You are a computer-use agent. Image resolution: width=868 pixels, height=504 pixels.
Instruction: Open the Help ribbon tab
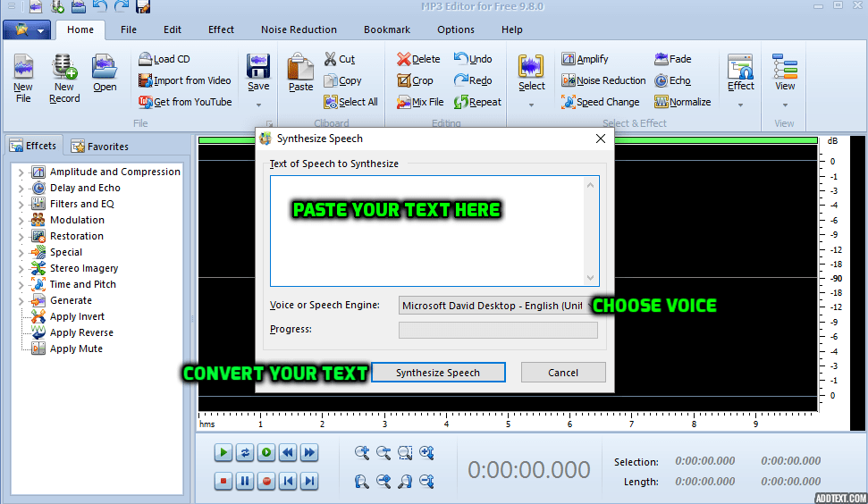point(511,29)
